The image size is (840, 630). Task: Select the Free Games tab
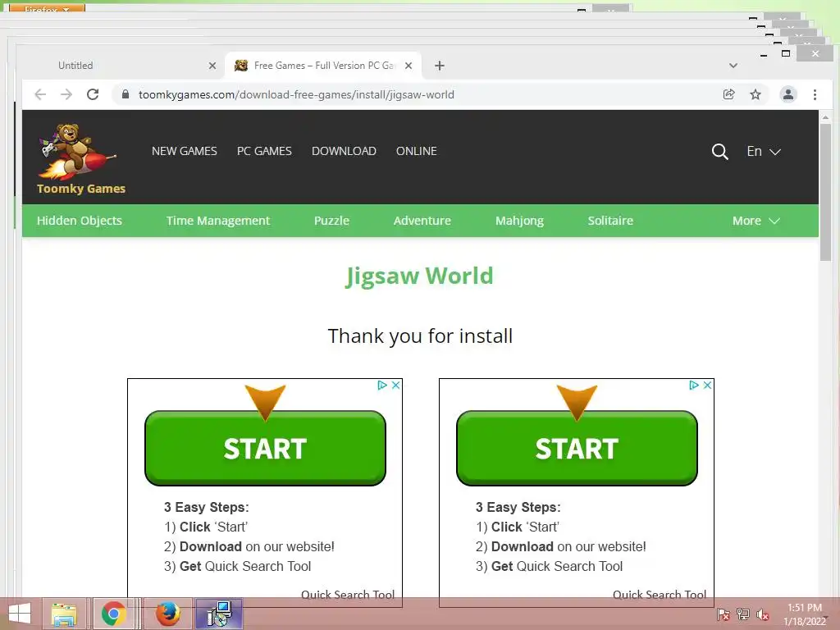(x=323, y=66)
